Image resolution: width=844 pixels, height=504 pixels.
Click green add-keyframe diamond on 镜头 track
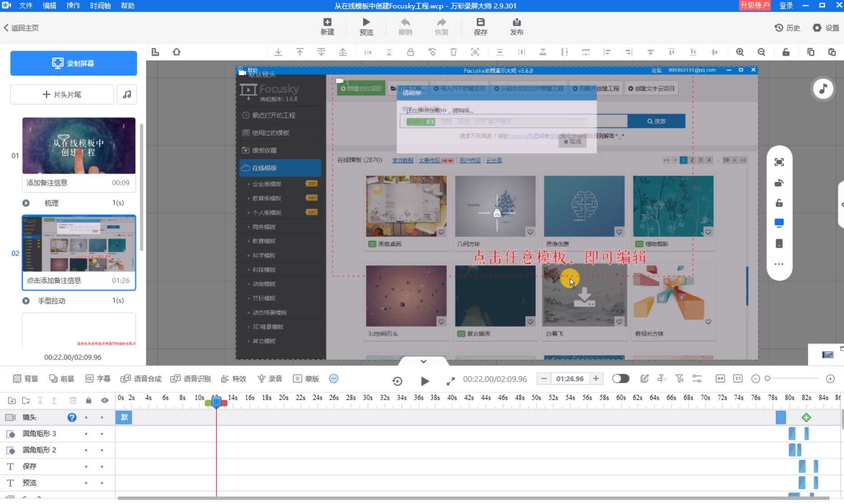[806, 418]
